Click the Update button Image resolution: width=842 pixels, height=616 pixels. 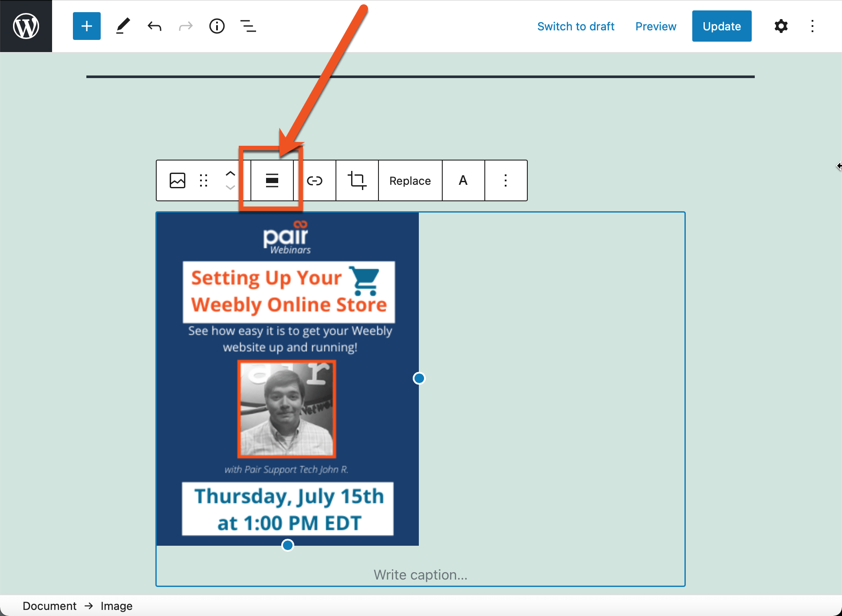pyautogui.click(x=721, y=26)
